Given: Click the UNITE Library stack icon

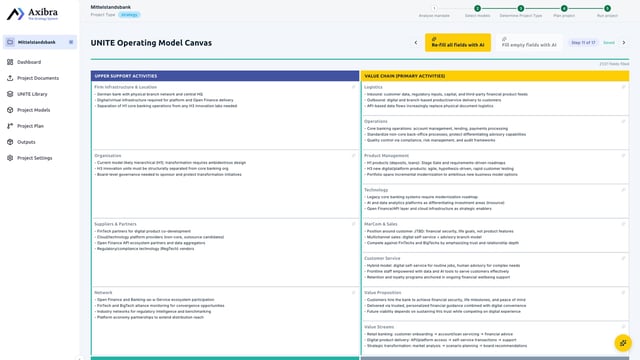Looking at the screenshot, I should (10, 94).
